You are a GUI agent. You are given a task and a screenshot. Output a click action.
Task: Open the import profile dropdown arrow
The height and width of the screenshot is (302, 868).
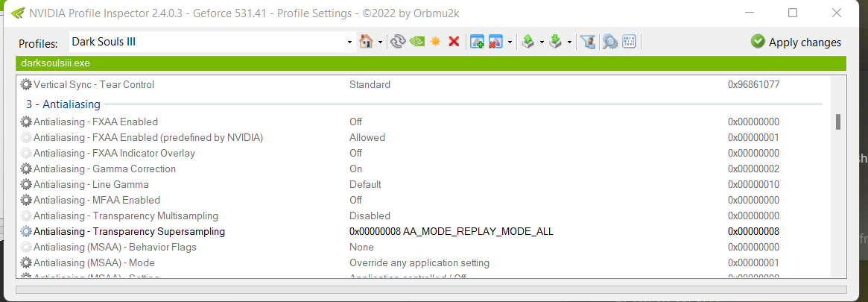(569, 42)
